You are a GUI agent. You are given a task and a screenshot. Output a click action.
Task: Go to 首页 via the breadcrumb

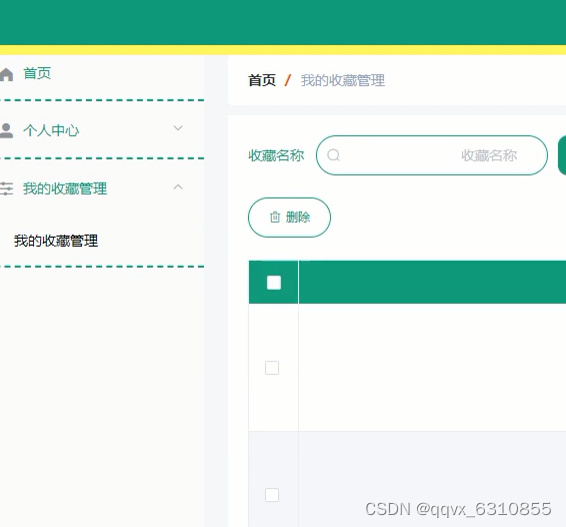[262, 80]
